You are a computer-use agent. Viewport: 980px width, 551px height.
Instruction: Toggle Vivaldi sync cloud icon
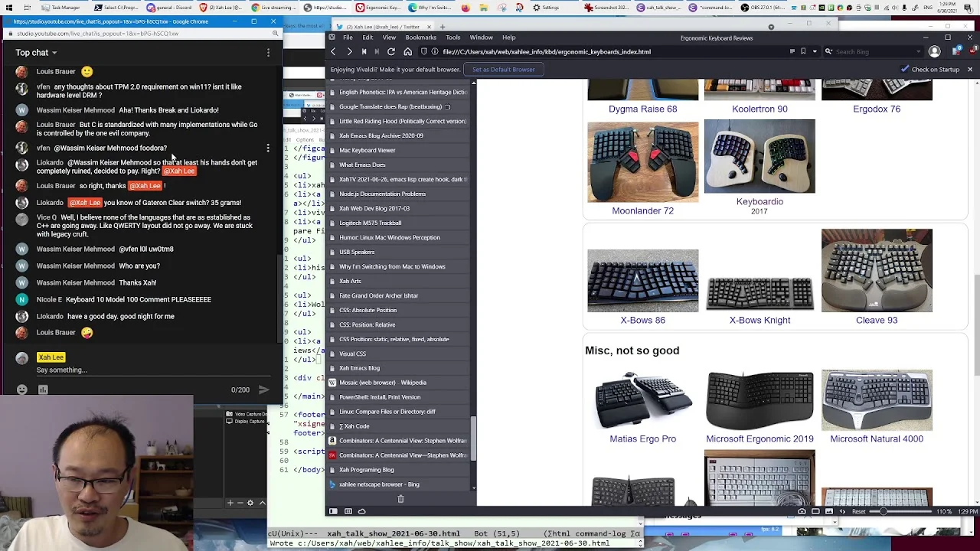click(x=362, y=511)
